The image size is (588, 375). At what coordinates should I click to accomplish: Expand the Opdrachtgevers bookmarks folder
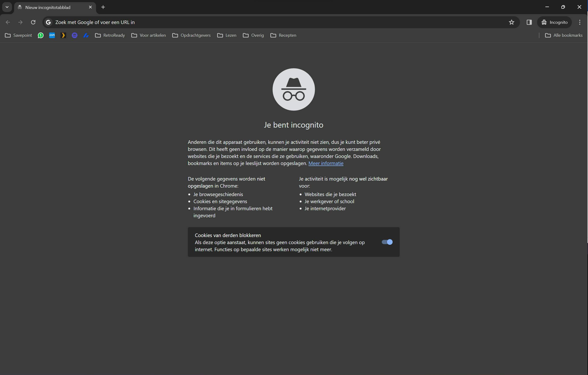pyautogui.click(x=191, y=35)
